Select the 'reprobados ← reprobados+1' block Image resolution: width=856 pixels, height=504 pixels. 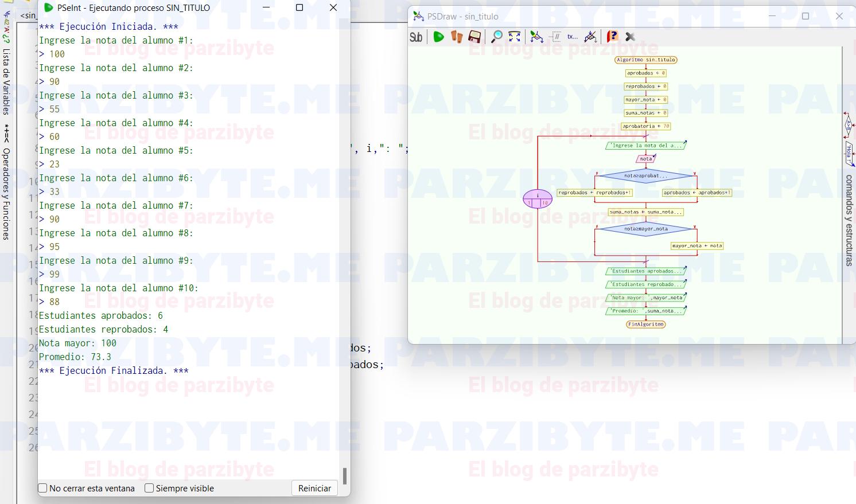tap(594, 193)
